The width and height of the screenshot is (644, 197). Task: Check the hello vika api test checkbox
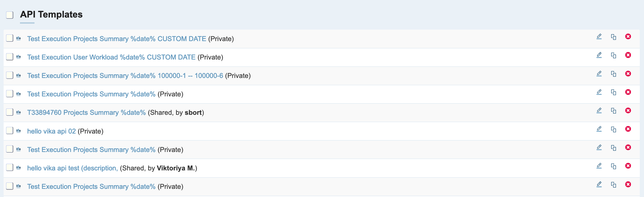(x=10, y=167)
